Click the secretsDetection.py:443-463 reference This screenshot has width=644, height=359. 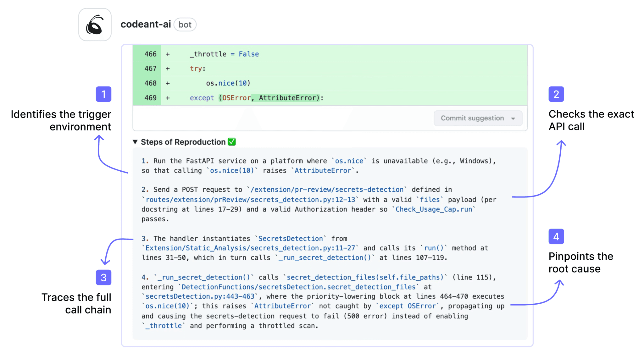(200, 296)
